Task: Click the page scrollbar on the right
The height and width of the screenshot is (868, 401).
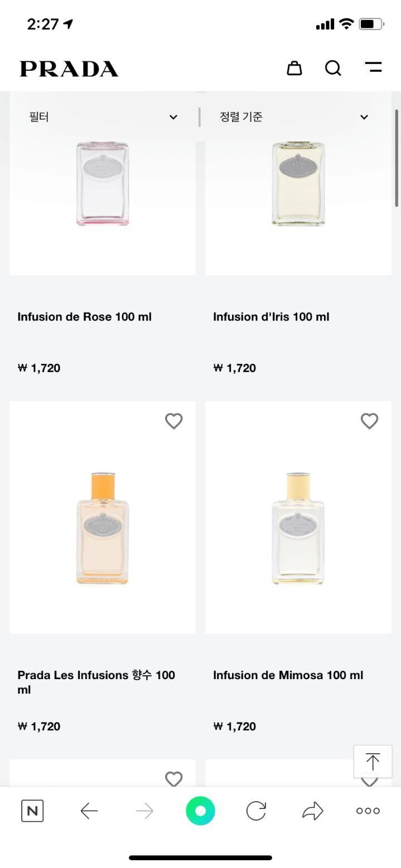Action: 397,159
